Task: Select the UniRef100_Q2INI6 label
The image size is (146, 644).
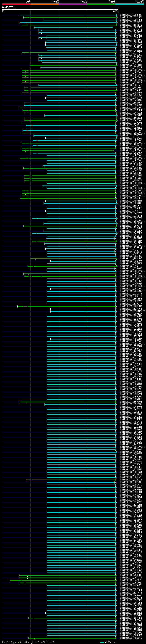Action: click(x=131, y=371)
